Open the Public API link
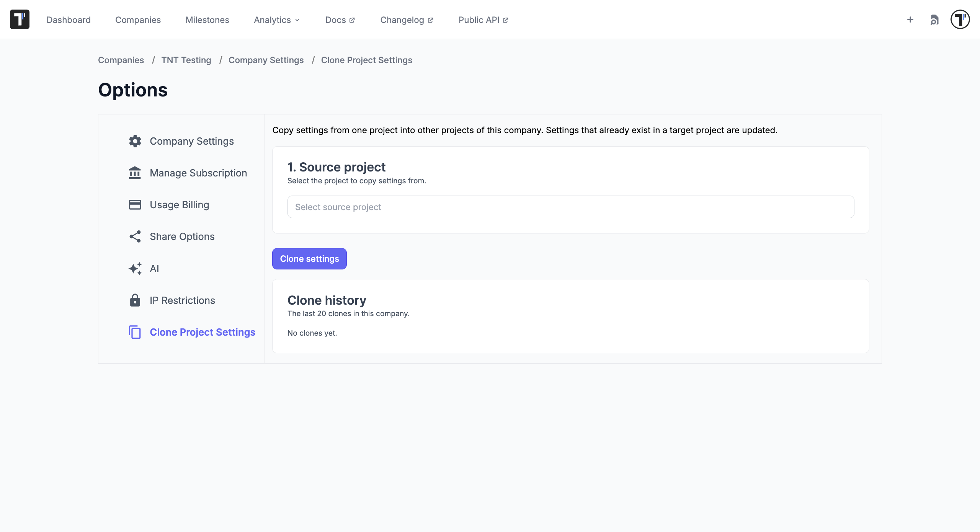The width and height of the screenshot is (980, 532). click(483, 20)
